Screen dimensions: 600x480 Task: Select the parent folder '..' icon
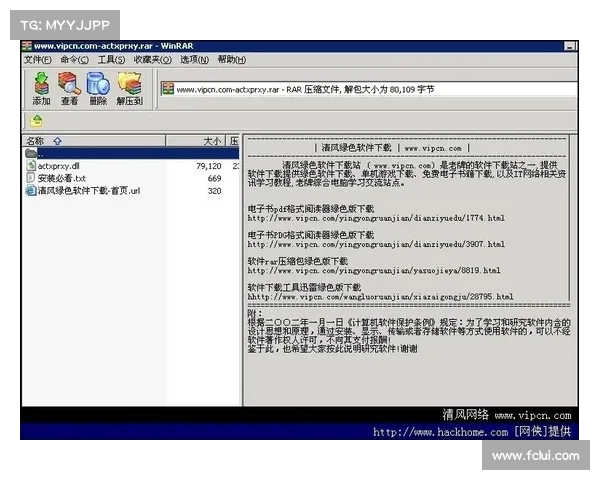(x=31, y=153)
